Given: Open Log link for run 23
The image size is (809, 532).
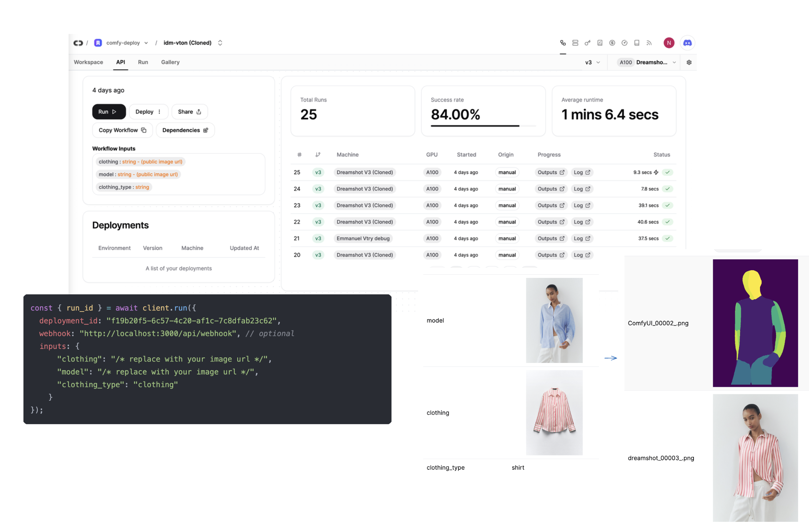Looking at the screenshot, I should point(582,205).
